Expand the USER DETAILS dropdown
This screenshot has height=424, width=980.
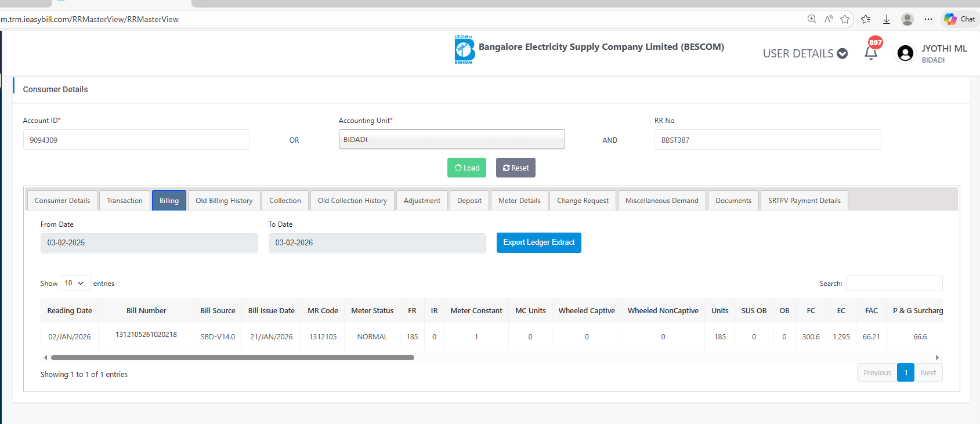[x=805, y=53]
